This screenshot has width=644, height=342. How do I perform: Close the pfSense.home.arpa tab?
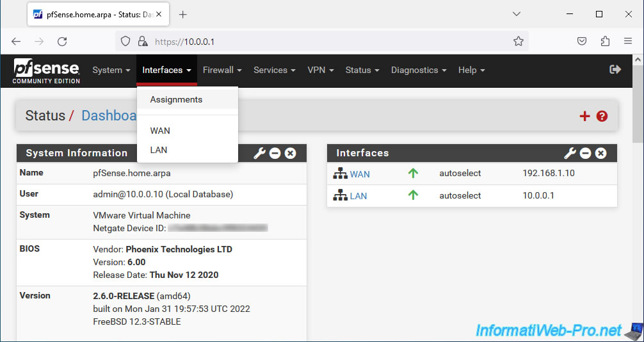click(159, 14)
